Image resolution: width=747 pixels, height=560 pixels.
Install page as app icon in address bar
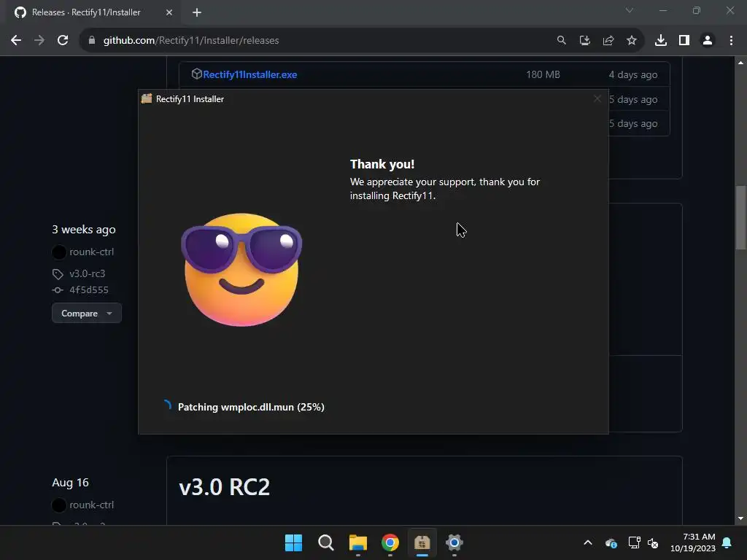pos(584,41)
